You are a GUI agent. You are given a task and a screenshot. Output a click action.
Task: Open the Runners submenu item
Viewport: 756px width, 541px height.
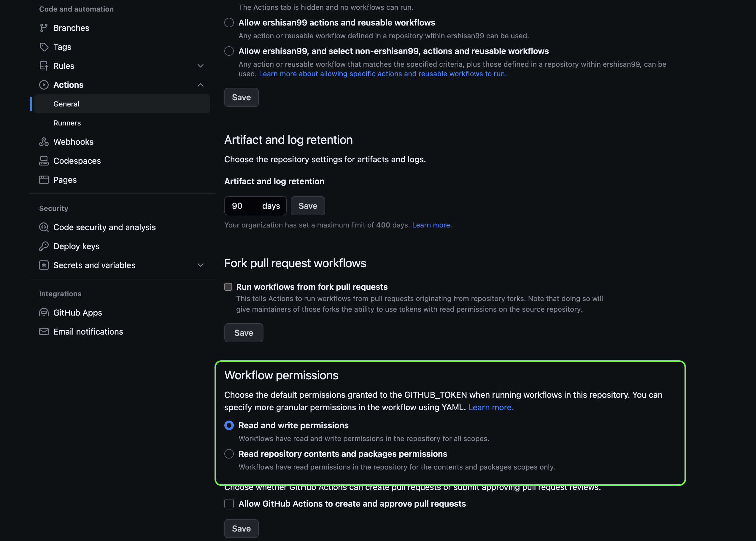pos(67,123)
